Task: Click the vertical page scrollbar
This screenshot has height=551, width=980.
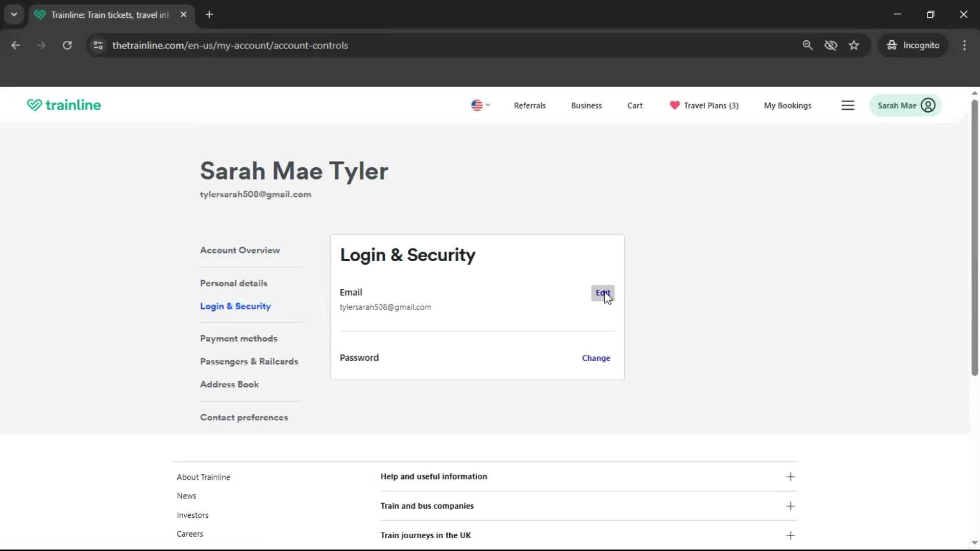Action: (x=974, y=238)
